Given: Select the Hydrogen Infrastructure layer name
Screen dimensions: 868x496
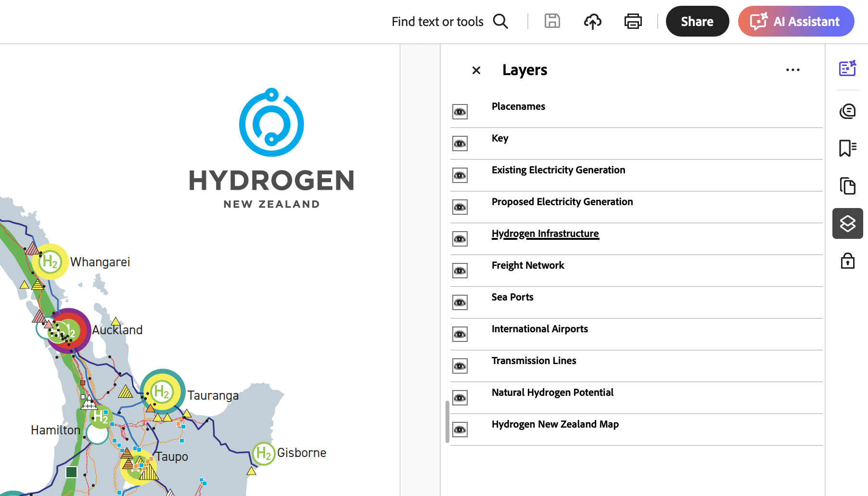Looking at the screenshot, I should [545, 233].
